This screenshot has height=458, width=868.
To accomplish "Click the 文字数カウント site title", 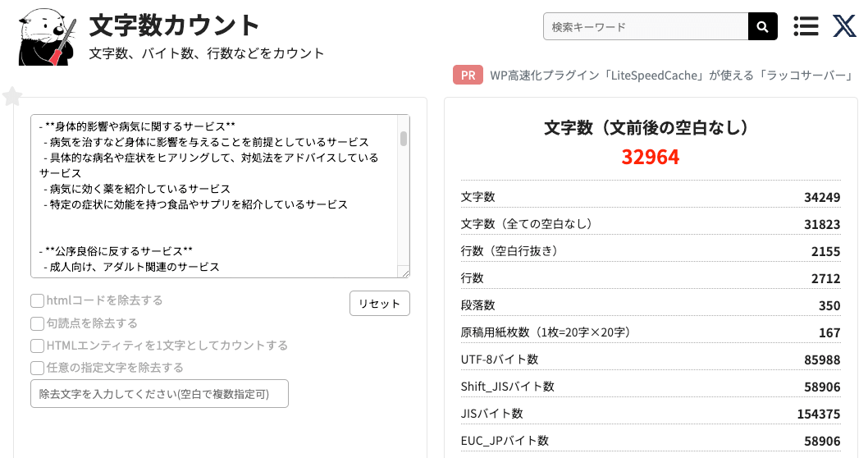I will pos(174,25).
